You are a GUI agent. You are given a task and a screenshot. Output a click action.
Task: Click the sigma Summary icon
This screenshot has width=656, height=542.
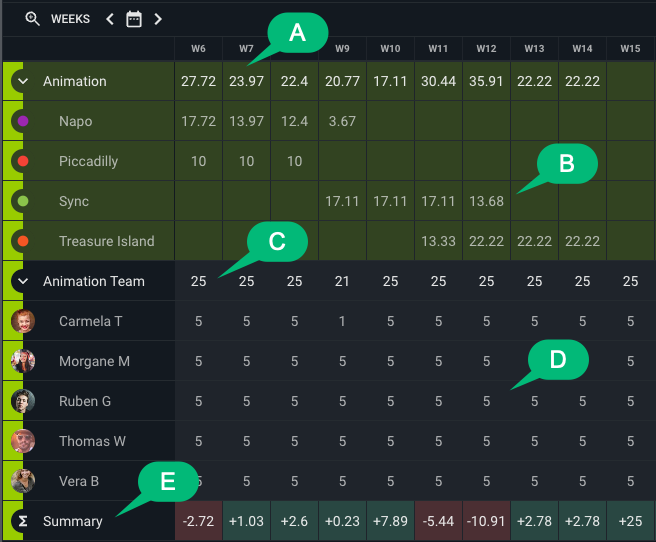pos(22,521)
